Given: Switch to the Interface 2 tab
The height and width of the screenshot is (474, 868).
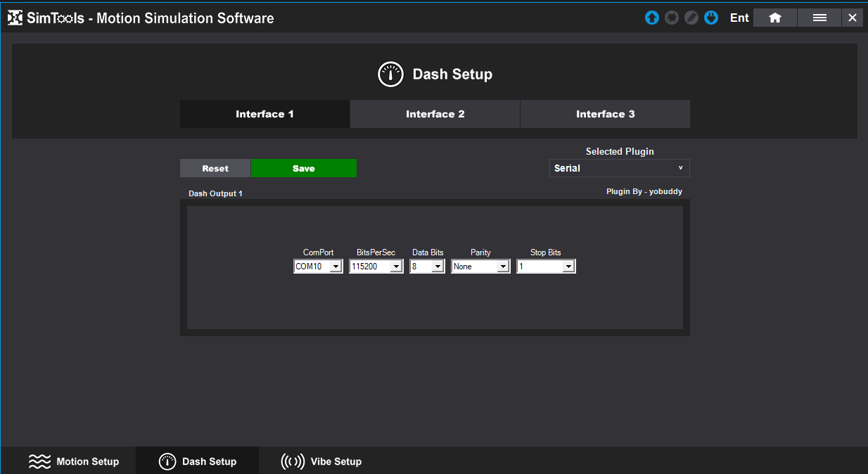Looking at the screenshot, I should click(x=435, y=114).
